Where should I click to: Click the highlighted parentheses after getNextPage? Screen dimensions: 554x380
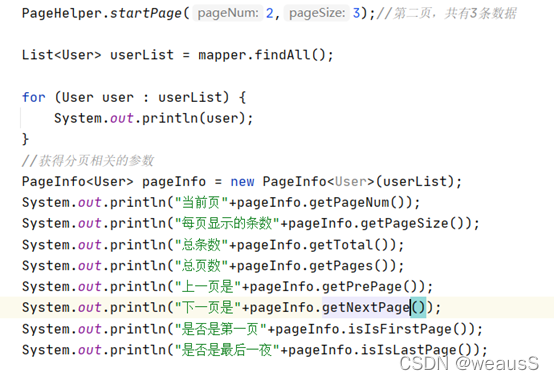pyautogui.click(x=418, y=307)
